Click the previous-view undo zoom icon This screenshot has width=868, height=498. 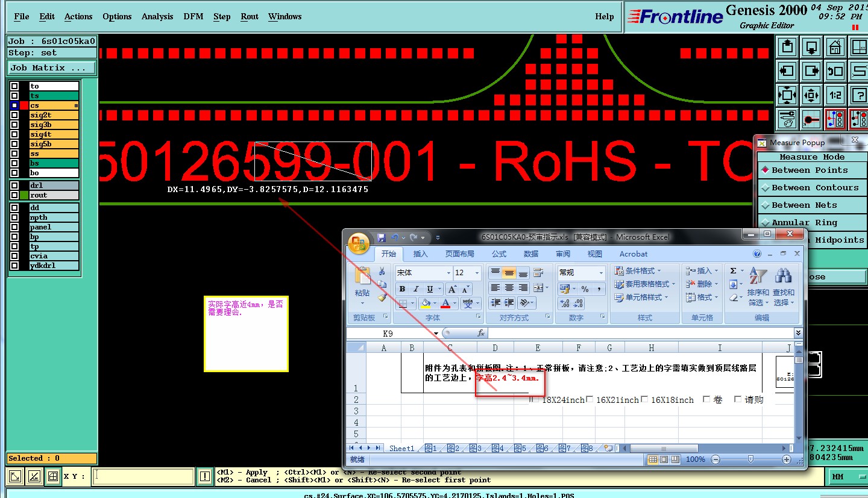coord(835,70)
